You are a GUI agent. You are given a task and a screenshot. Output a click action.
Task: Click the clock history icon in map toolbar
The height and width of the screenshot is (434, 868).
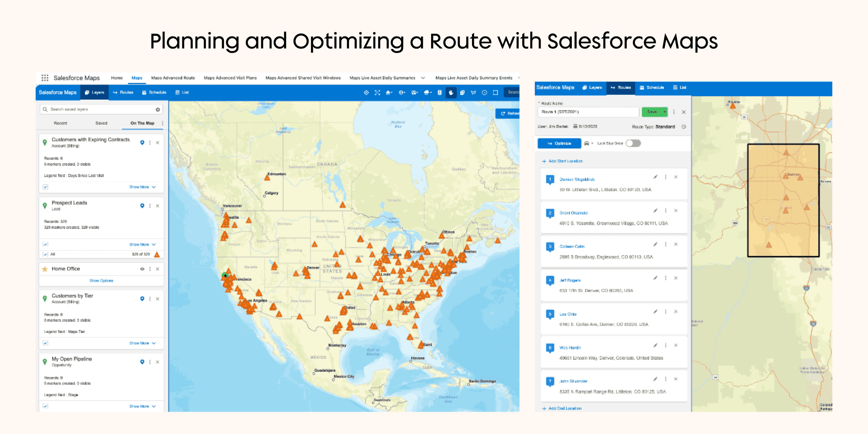484,93
